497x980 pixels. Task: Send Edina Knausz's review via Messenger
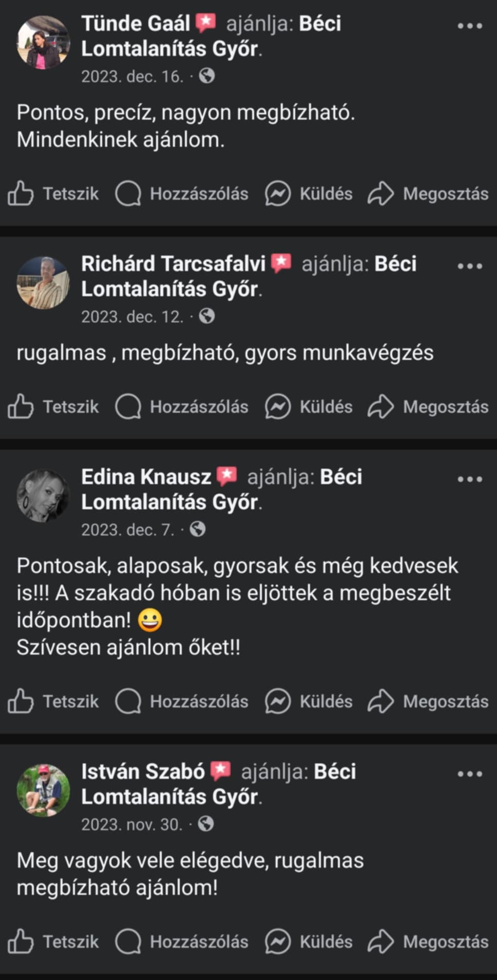(x=309, y=702)
